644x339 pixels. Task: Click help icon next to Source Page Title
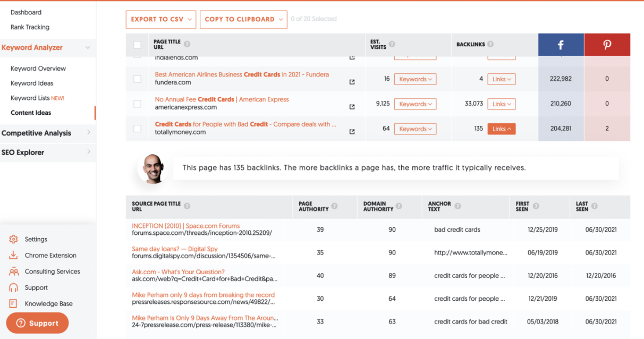tap(187, 206)
